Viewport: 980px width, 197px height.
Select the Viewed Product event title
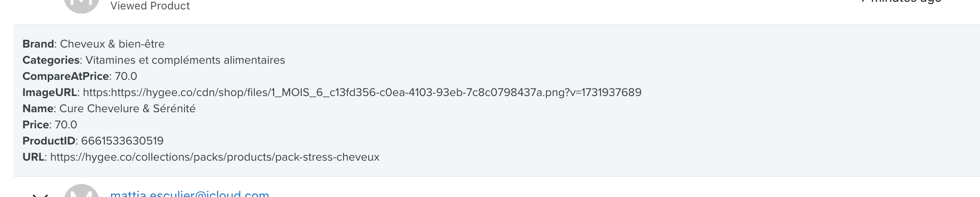tap(150, 6)
